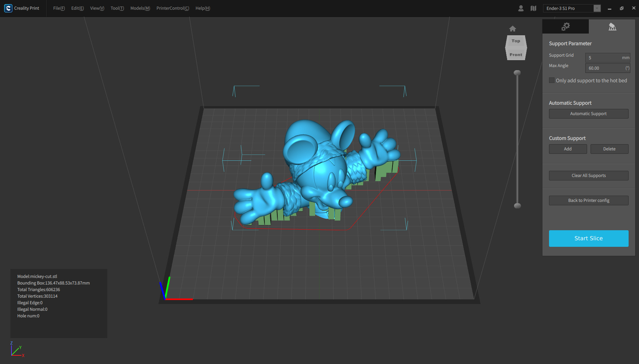Click the top handle of vertical layer slider
639x364 pixels.
[517, 73]
